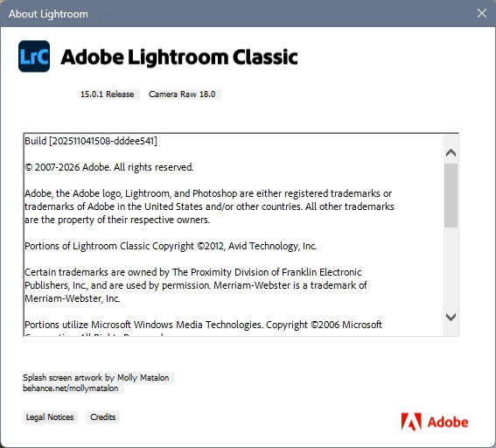Open Legal Notices
496x448 pixels.
tap(50, 417)
